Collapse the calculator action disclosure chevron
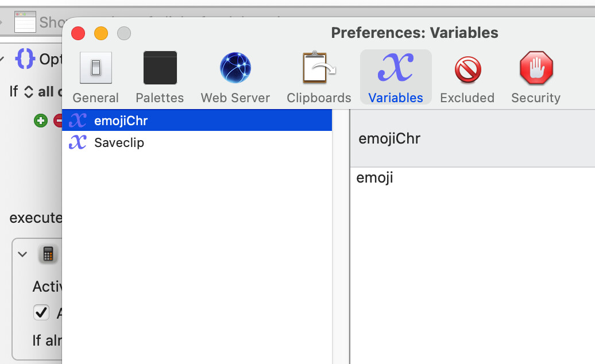 point(22,254)
